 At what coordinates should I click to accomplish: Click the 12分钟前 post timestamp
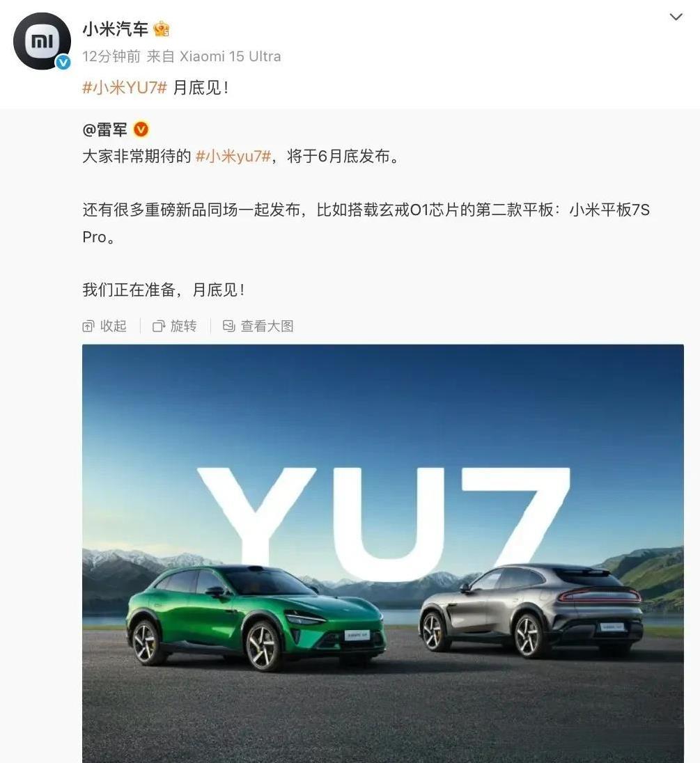click(111, 56)
